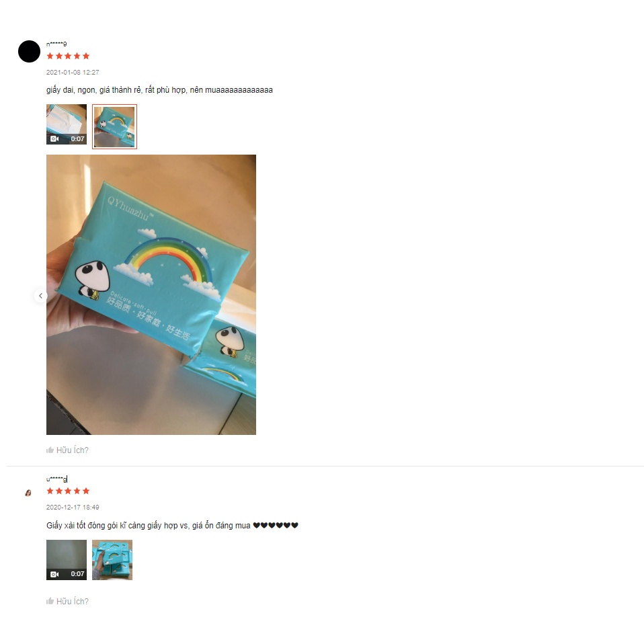This screenshot has height=644, width=644.
Task: Click the small avatar of reviewer u*****g
Action: 28,493
